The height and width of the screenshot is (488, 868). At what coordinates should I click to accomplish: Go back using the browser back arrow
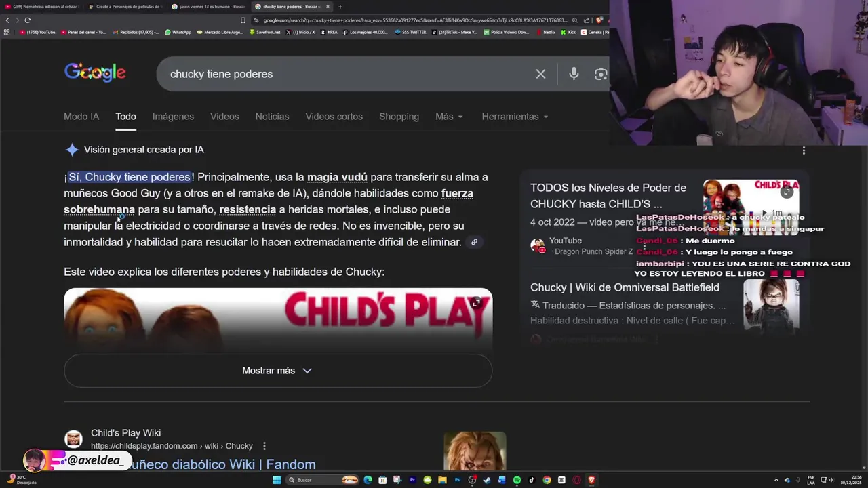tap(7, 20)
